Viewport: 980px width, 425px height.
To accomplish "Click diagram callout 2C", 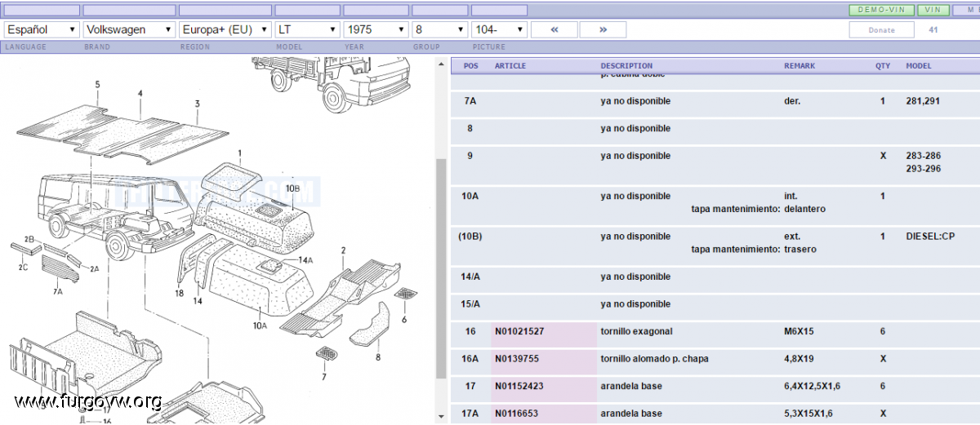I will coord(23,268).
